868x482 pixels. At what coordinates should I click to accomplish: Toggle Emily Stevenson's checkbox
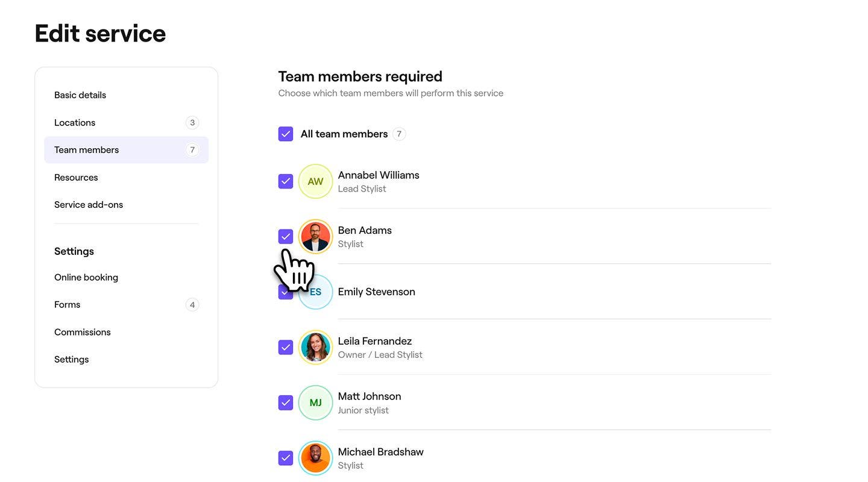[285, 291]
